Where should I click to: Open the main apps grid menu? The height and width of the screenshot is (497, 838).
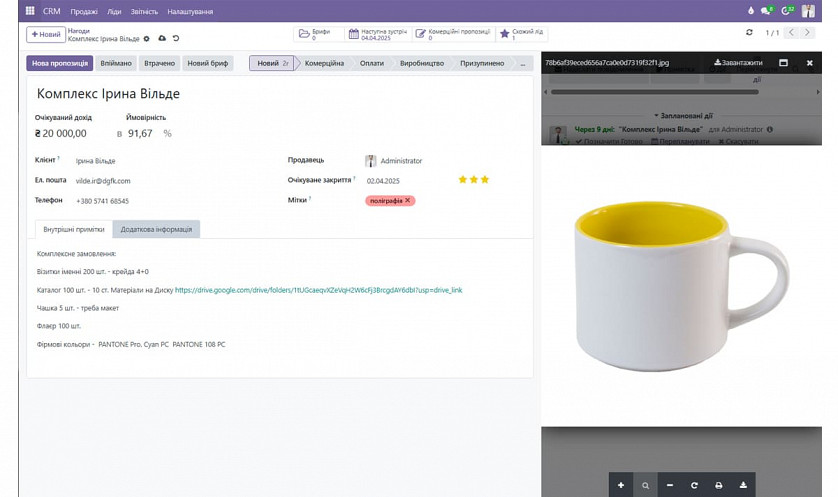(x=30, y=11)
